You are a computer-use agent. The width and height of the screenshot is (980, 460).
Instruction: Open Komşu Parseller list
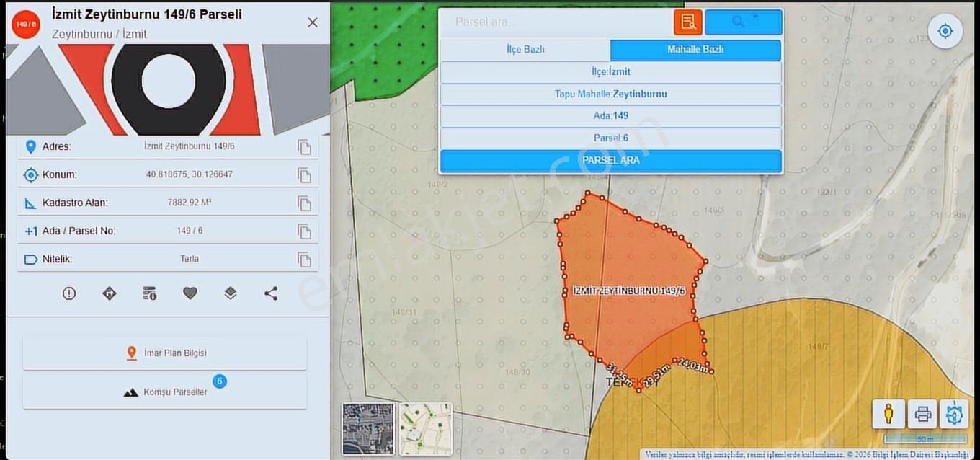165,392
